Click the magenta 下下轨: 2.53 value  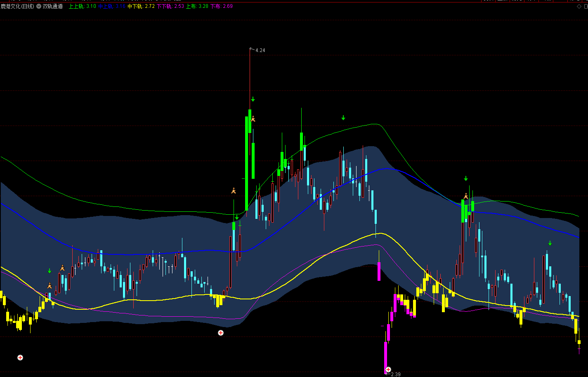[x=170, y=6]
